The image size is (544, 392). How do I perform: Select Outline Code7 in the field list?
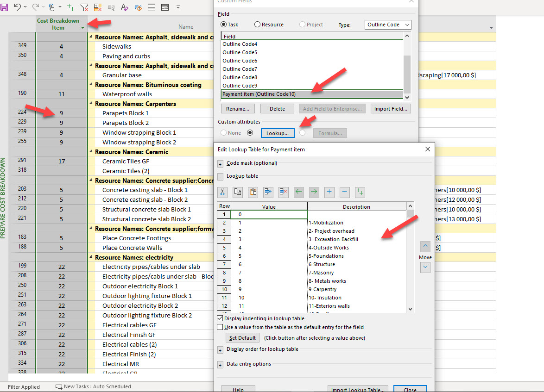pyautogui.click(x=240, y=69)
